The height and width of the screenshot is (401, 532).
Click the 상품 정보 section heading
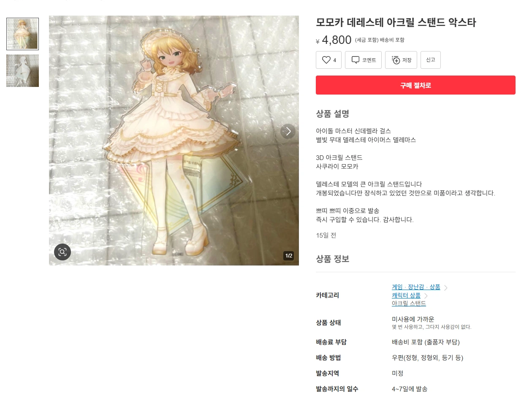[x=332, y=259]
